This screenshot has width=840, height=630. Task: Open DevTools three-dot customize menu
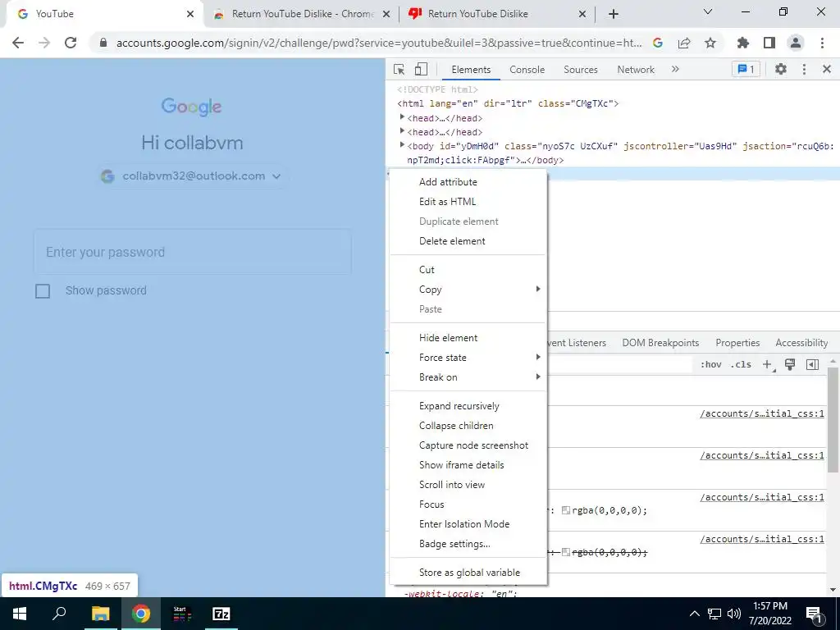tap(804, 69)
